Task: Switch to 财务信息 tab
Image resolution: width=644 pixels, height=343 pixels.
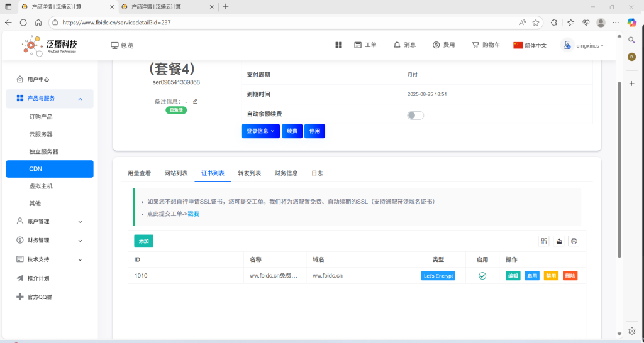Action: pos(286,173)
